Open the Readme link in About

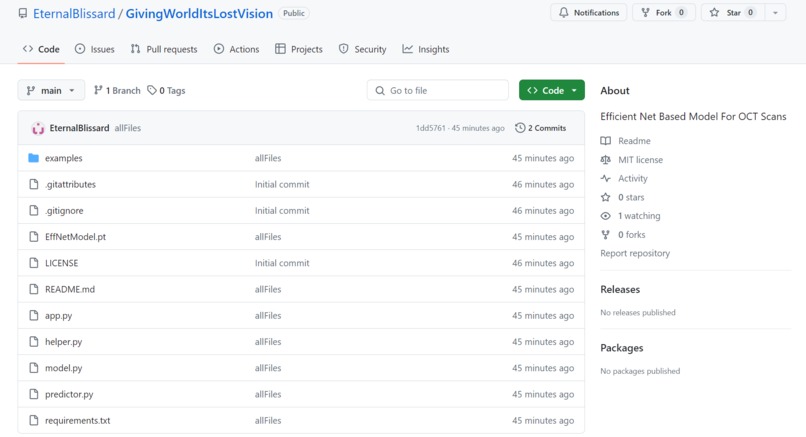point(634,141)
